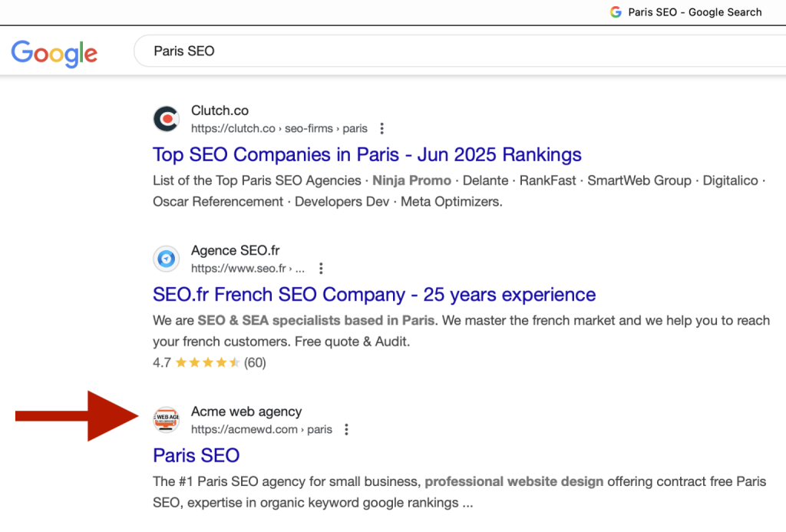Open more options for acmewd.com result
Image resolution: width=786 pixels, height=532 pixels.
point(346,429)
